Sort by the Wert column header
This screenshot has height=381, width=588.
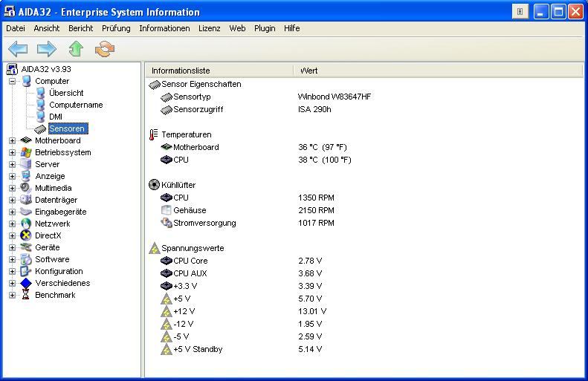438,71
